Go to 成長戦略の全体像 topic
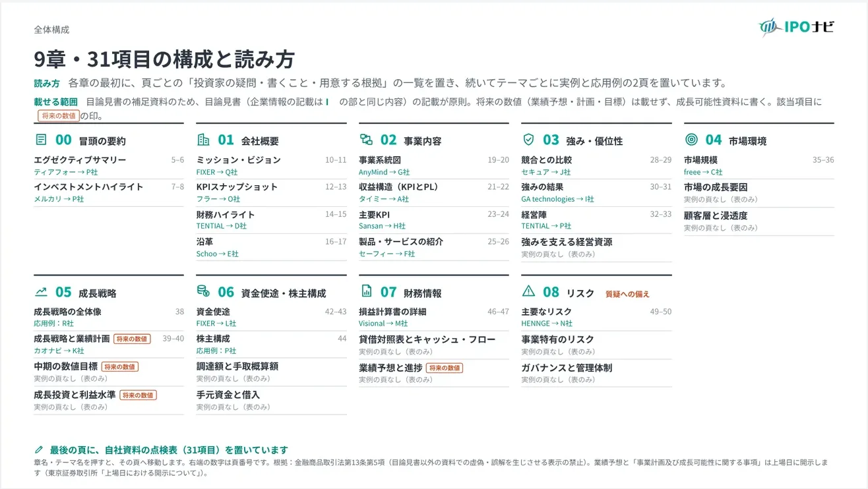 coord(67,312)
